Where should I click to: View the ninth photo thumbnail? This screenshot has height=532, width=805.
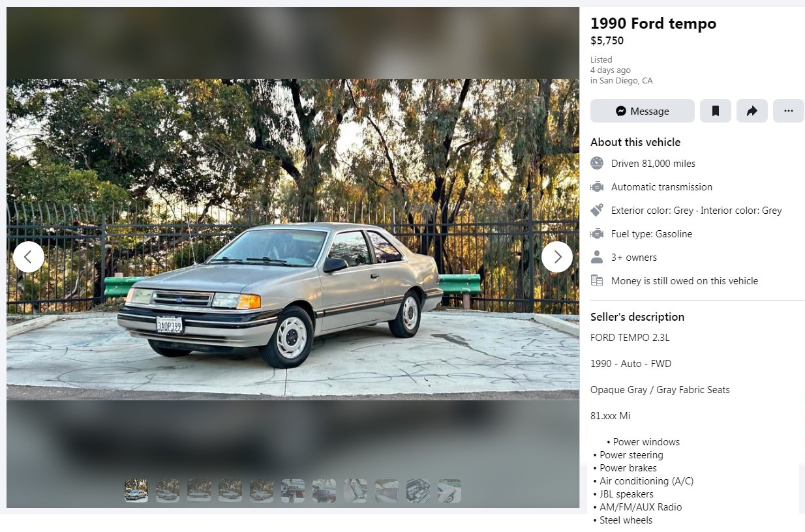tap(387, 491)
